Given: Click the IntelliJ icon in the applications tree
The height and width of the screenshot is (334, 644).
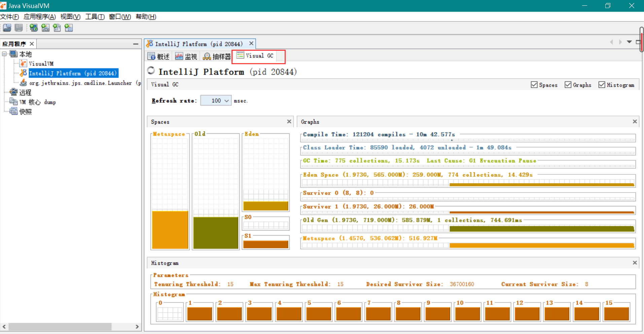Looking at the screenshot, I should coord(23,73).
